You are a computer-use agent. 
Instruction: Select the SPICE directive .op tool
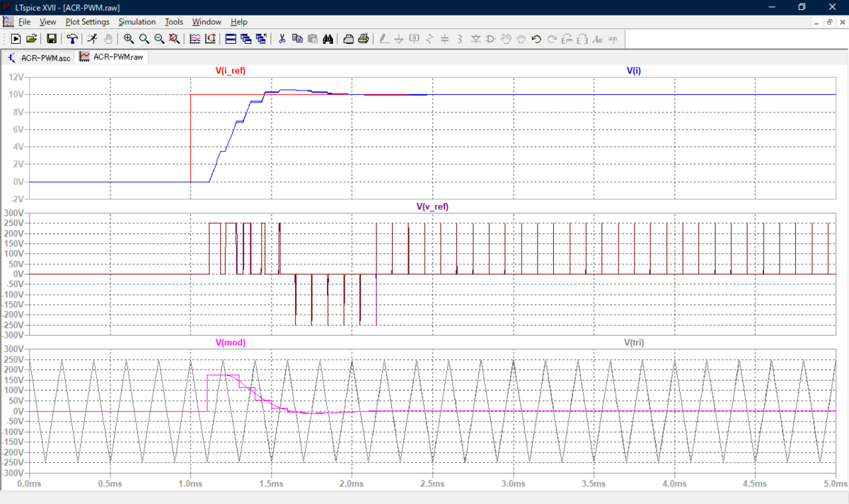[613, 39]
